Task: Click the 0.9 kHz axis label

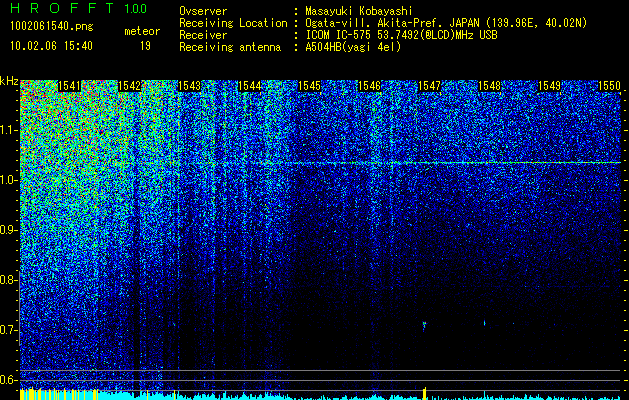Action: [x=8, y=230]
